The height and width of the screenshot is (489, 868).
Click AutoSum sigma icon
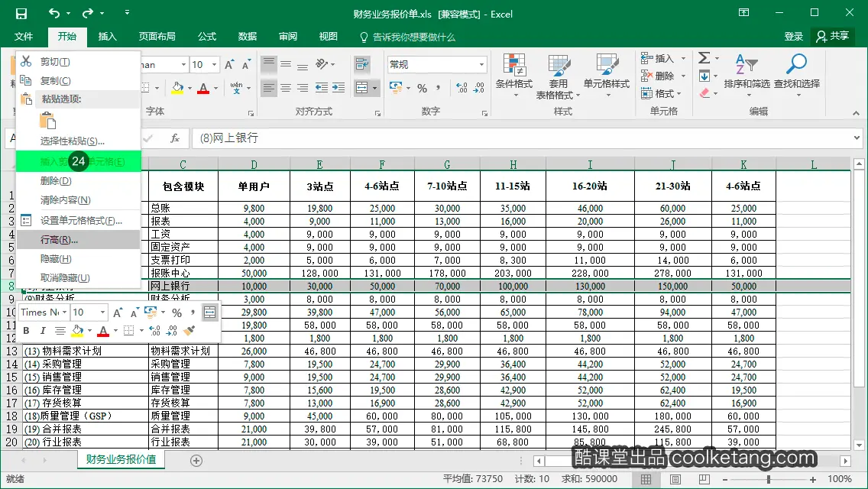(x=704, y=58)
